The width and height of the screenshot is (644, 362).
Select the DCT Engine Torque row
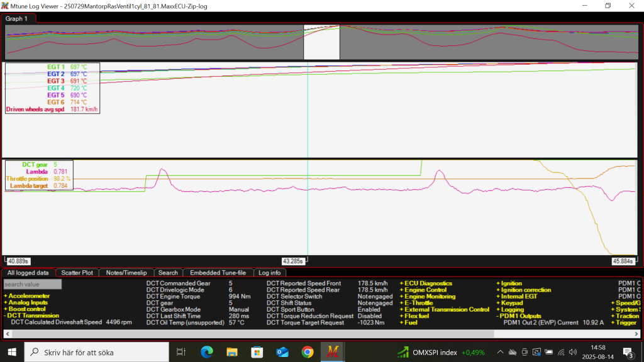[199, 297]
